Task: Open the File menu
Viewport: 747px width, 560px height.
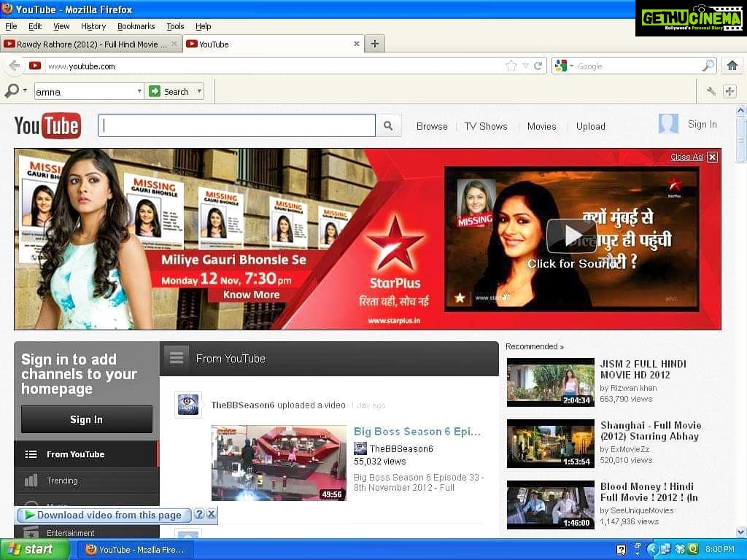Action: 11,26
